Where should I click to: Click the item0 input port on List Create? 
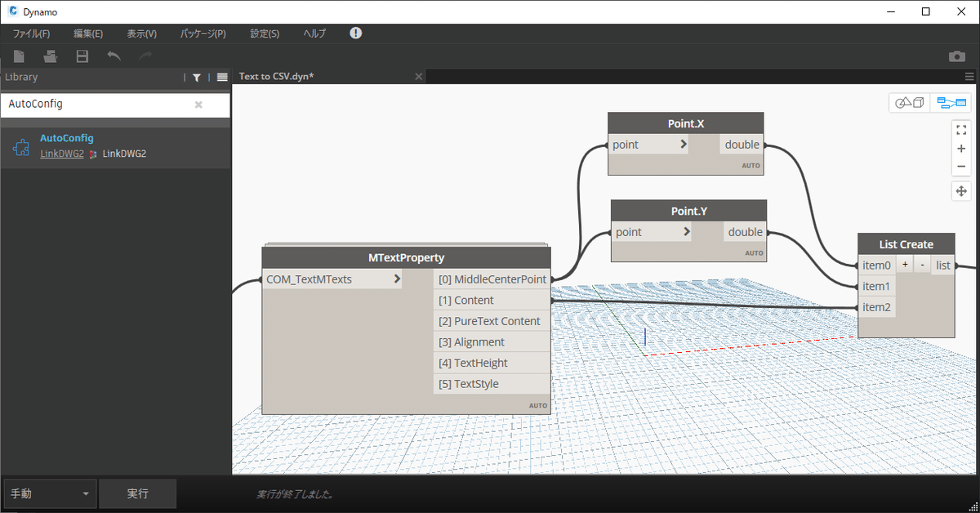point(877,265)
